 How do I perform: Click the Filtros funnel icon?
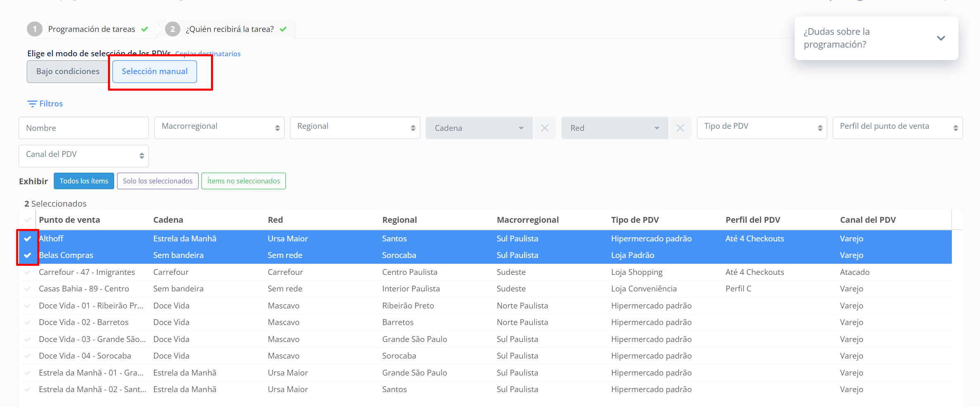(x=32, y=104)
